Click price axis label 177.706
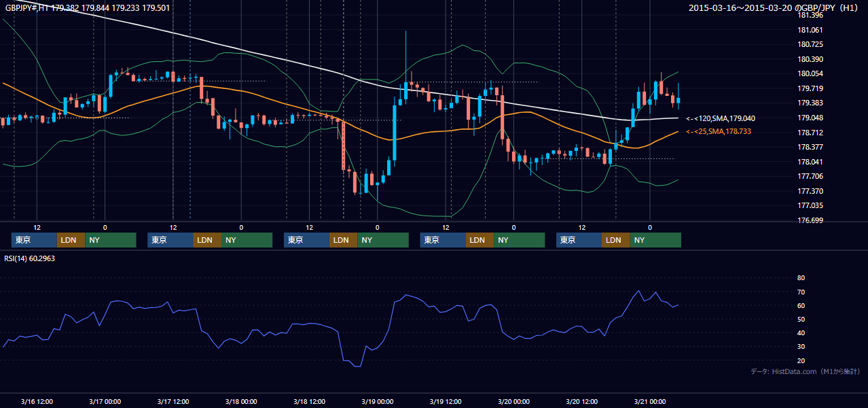 tap(810, 176)
